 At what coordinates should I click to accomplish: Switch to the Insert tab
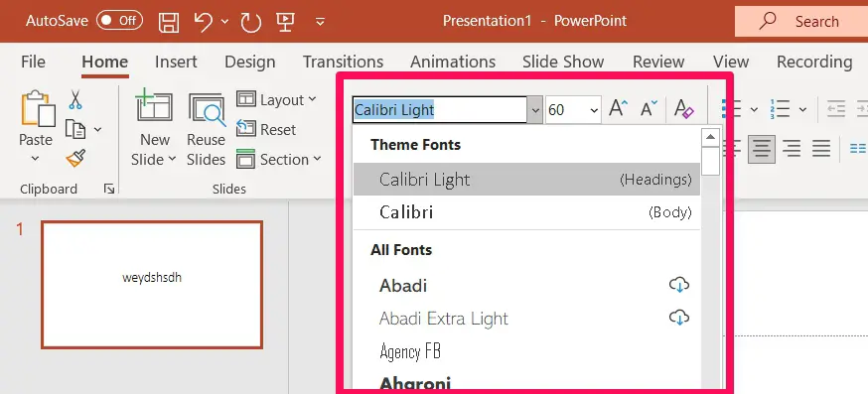[x=176, y=62]
